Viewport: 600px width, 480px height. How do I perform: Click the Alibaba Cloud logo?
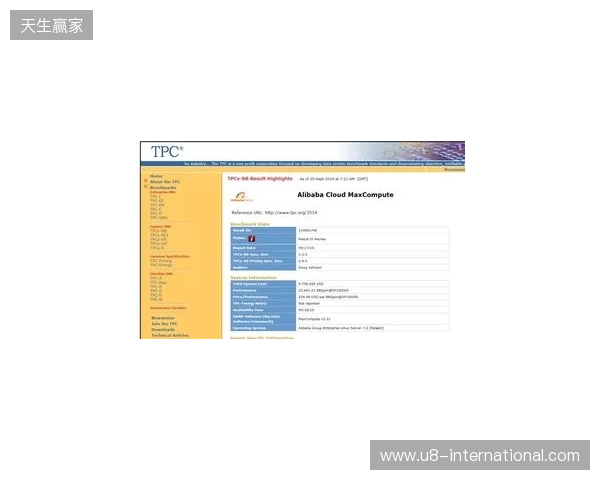pyautogui.click(x=241, y=197)
